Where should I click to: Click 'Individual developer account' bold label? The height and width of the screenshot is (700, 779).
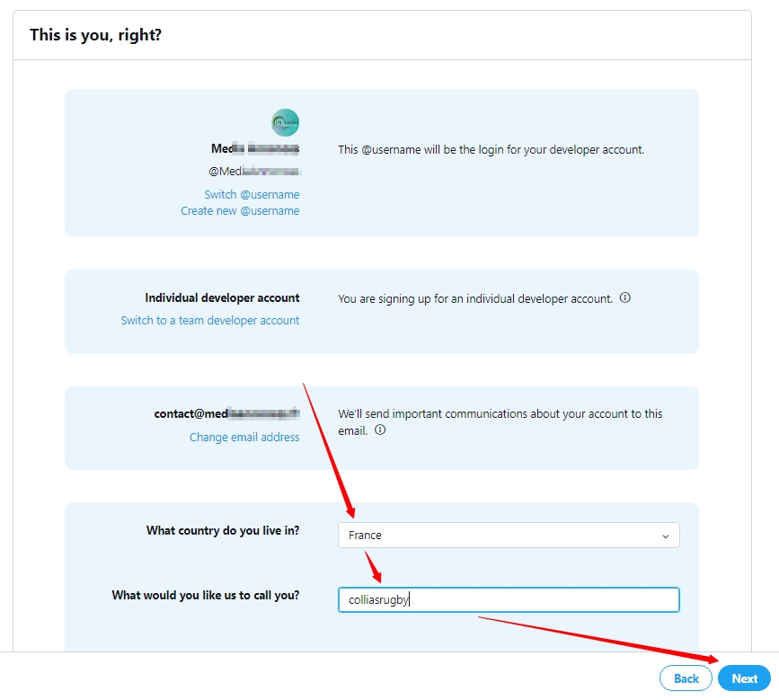222,297
